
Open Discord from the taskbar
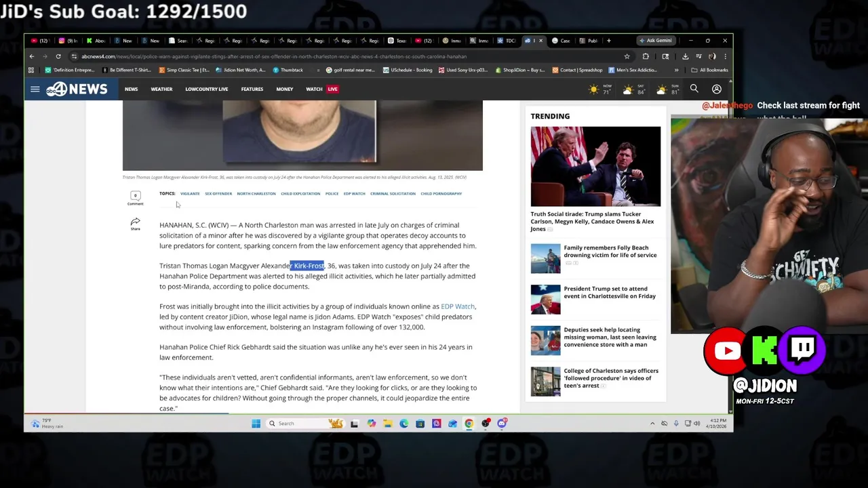[502, 424]
